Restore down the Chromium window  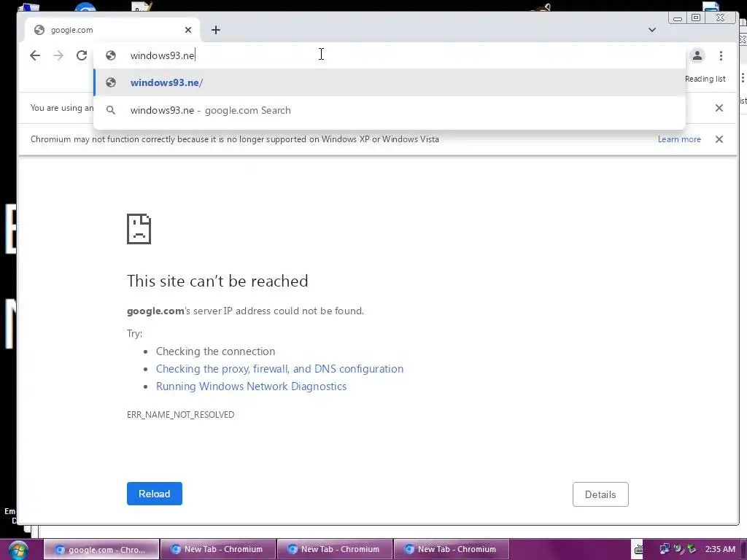[x=696, y=17]
